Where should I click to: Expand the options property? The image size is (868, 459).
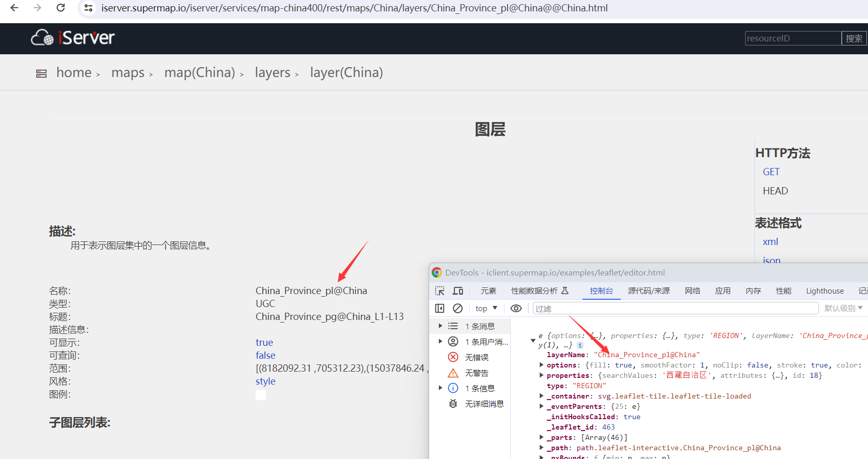(x=541, y=365)
